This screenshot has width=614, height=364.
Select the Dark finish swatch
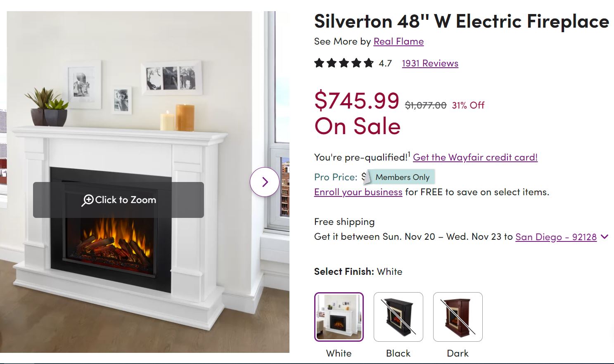[x=458, y=317]
